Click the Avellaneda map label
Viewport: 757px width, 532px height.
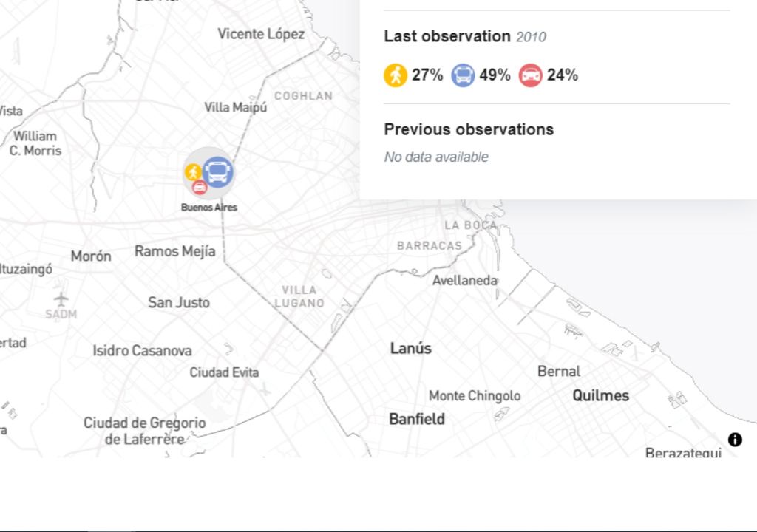[464, 281]
